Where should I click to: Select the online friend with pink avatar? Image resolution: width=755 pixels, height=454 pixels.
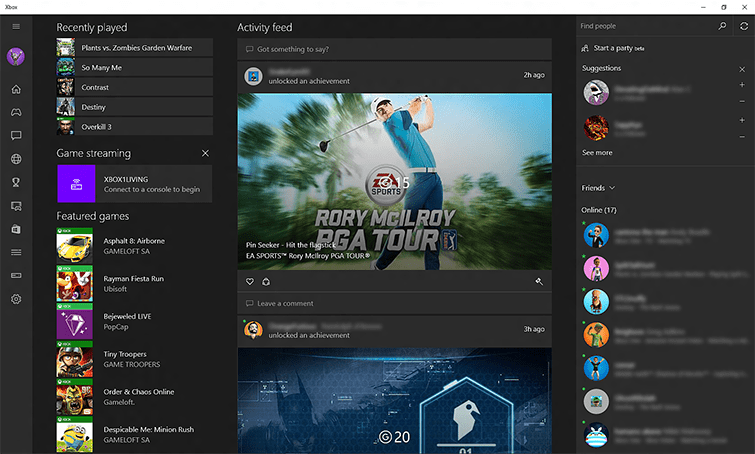(596, 269)
